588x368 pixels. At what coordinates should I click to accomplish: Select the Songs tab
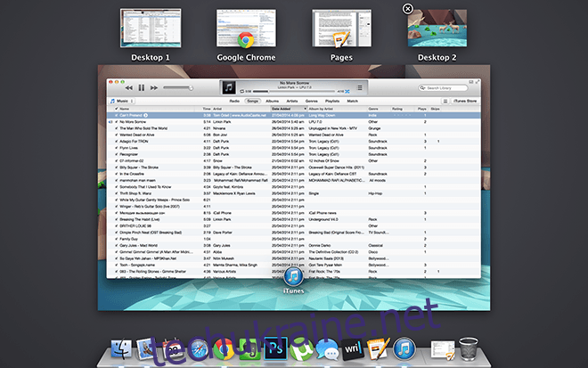coord(252,101)
